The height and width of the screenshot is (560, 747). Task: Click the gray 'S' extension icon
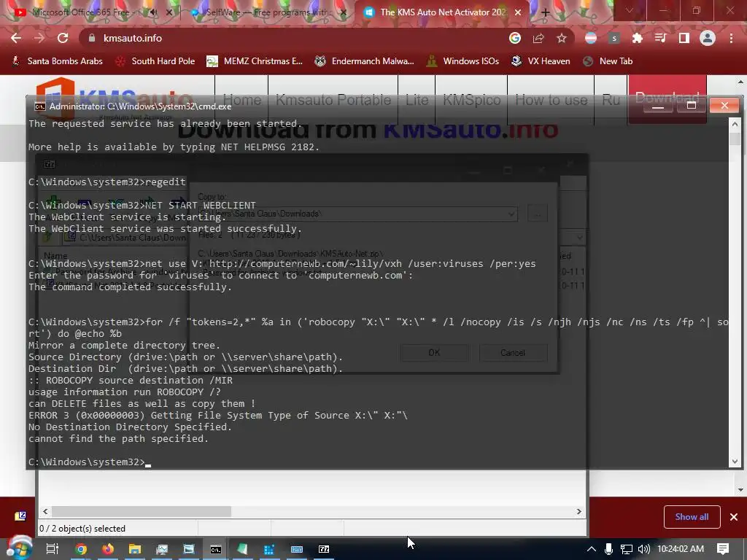(x=614, y=38)
